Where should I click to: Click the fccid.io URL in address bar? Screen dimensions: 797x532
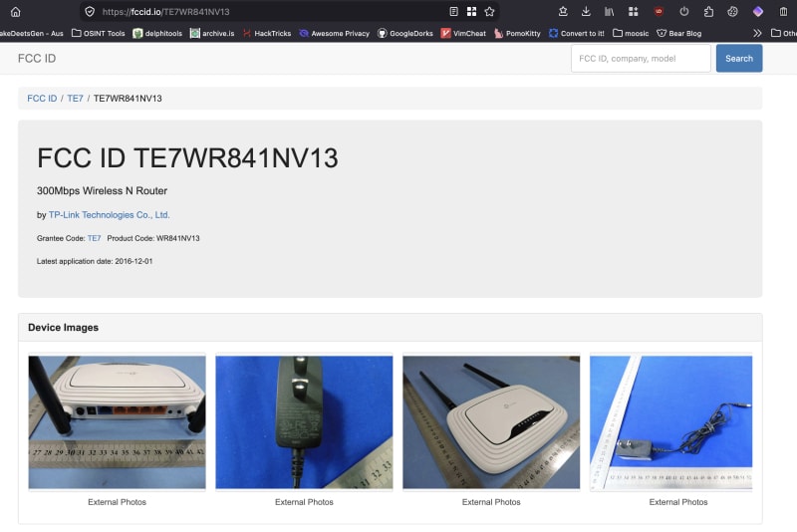tap(165, 12)
